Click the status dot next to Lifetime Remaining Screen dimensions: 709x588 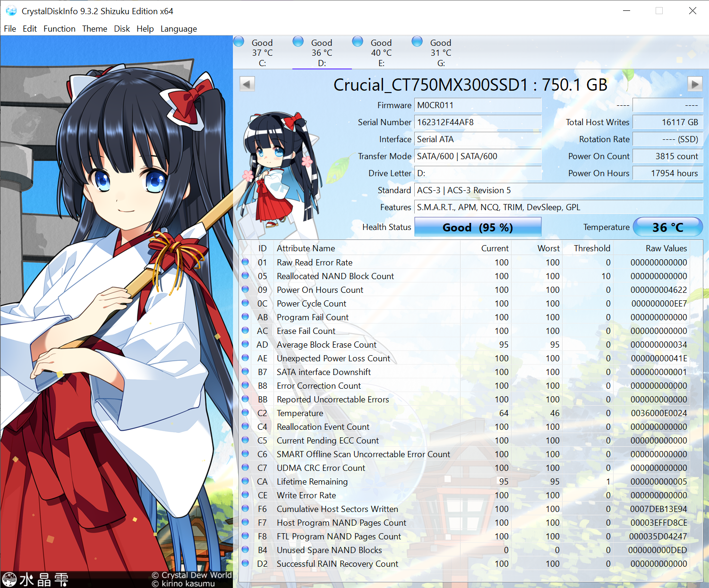(245, 481)
